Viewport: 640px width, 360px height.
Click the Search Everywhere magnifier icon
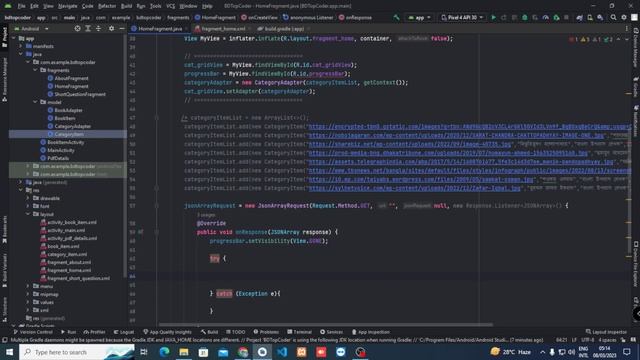pyautogui.click(x=613, y=18)
